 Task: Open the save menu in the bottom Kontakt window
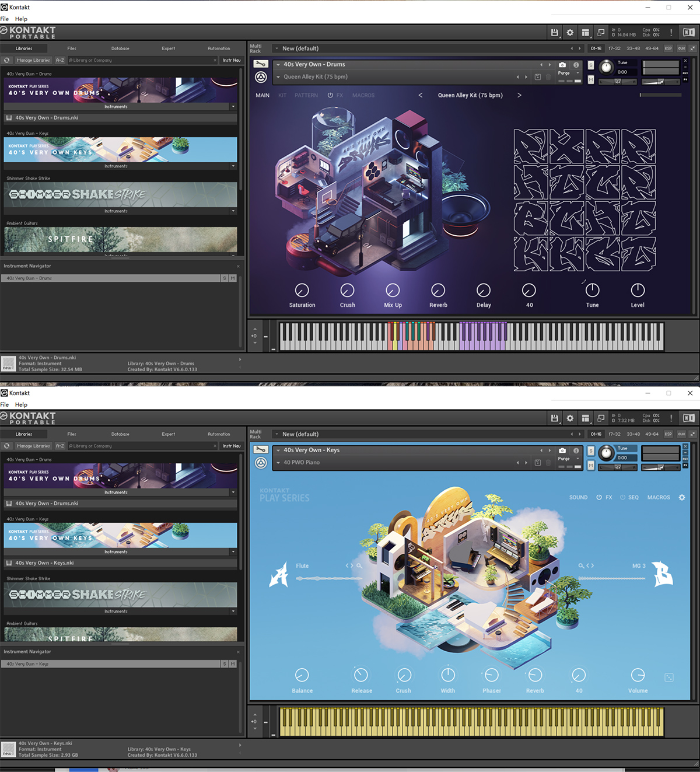click(x=555, y=418)
